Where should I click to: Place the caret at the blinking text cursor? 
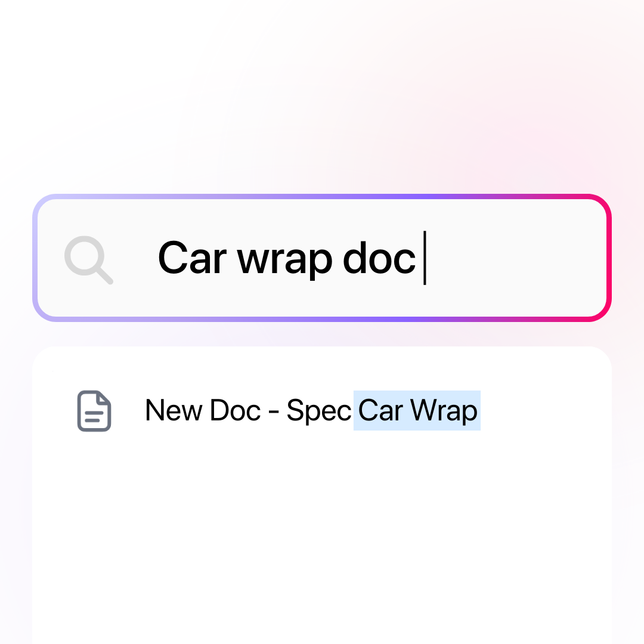[x=425, y=258]
